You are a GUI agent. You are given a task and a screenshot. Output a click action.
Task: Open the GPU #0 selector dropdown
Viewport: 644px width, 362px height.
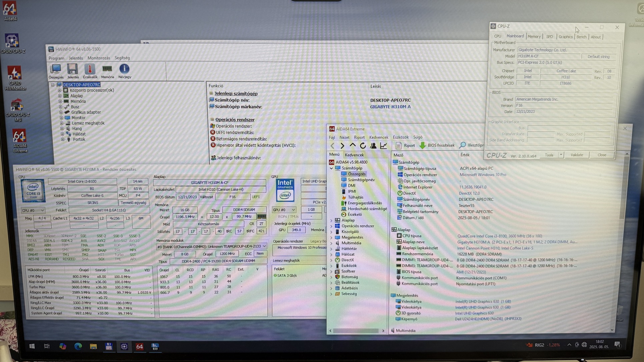point(284,210)
